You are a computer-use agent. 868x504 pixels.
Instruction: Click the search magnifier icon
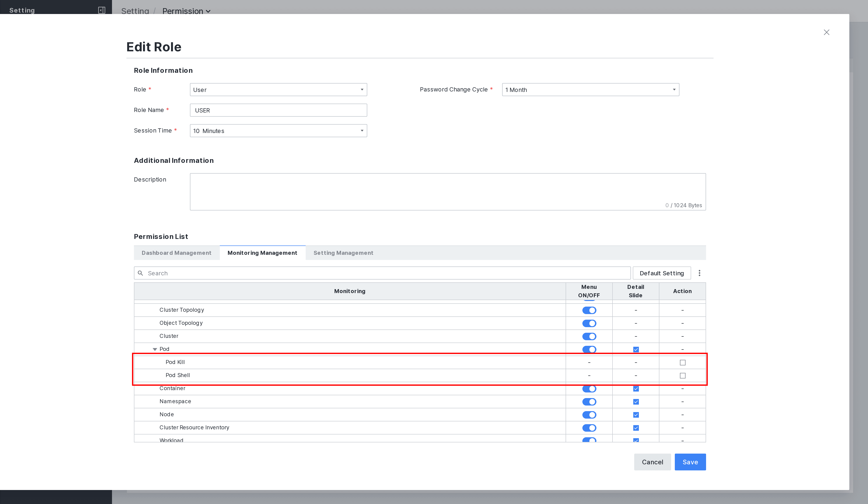140,273
